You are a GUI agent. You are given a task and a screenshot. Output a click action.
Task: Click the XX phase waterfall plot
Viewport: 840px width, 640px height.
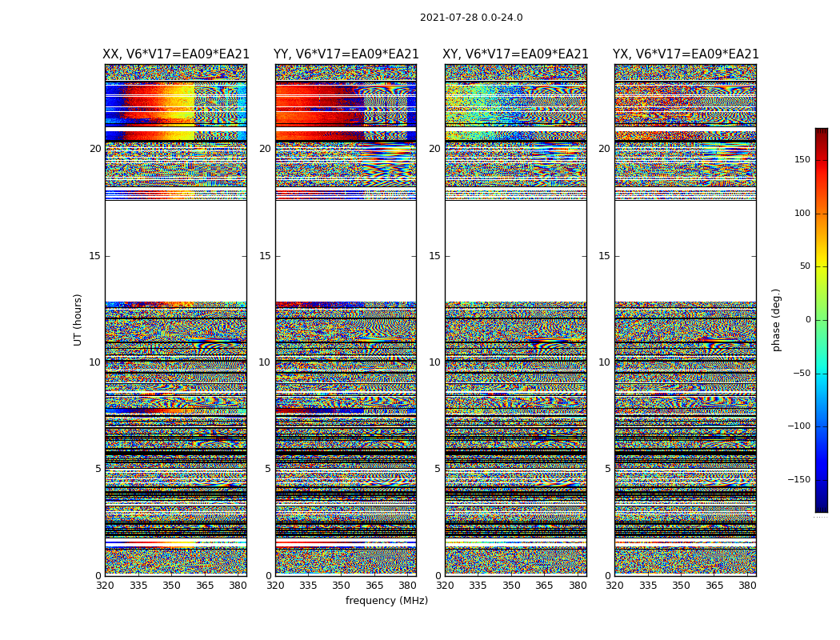[176, 320]
